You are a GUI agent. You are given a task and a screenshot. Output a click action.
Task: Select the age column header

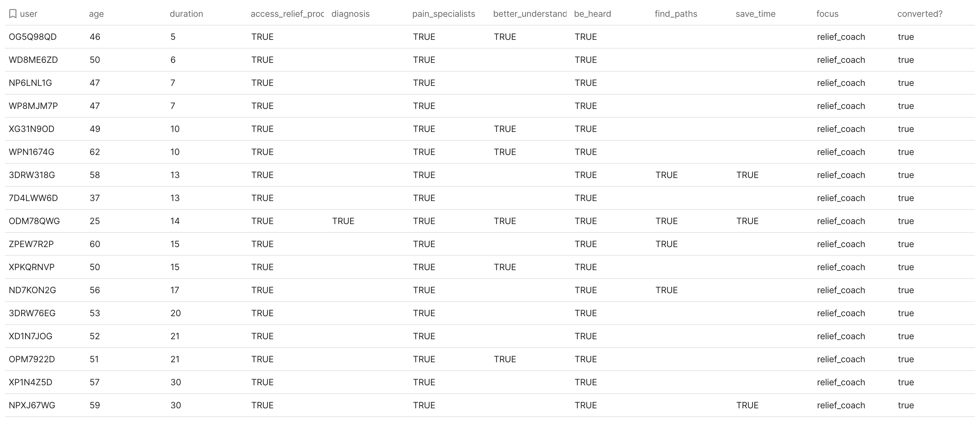(x=96, y=14)
